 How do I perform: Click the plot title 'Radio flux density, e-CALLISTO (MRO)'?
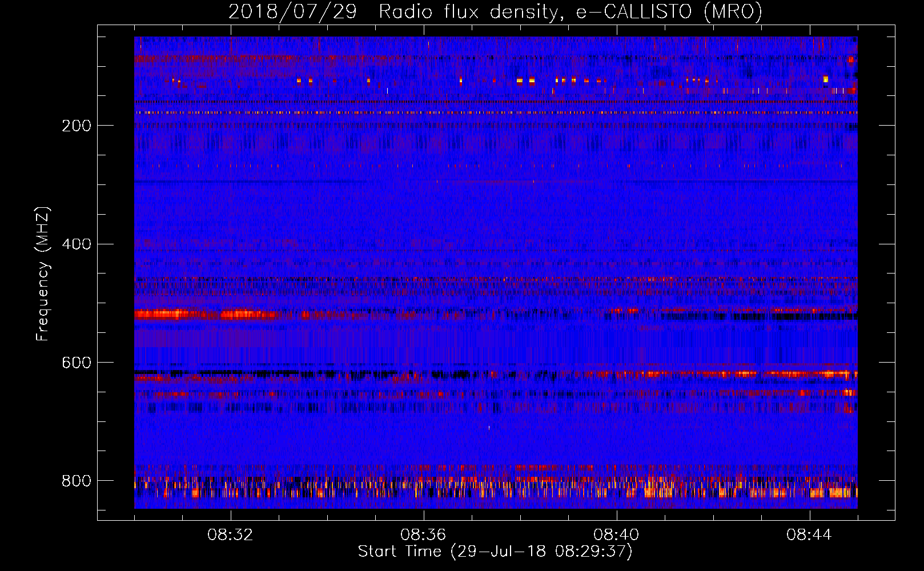tap(571, 11)
